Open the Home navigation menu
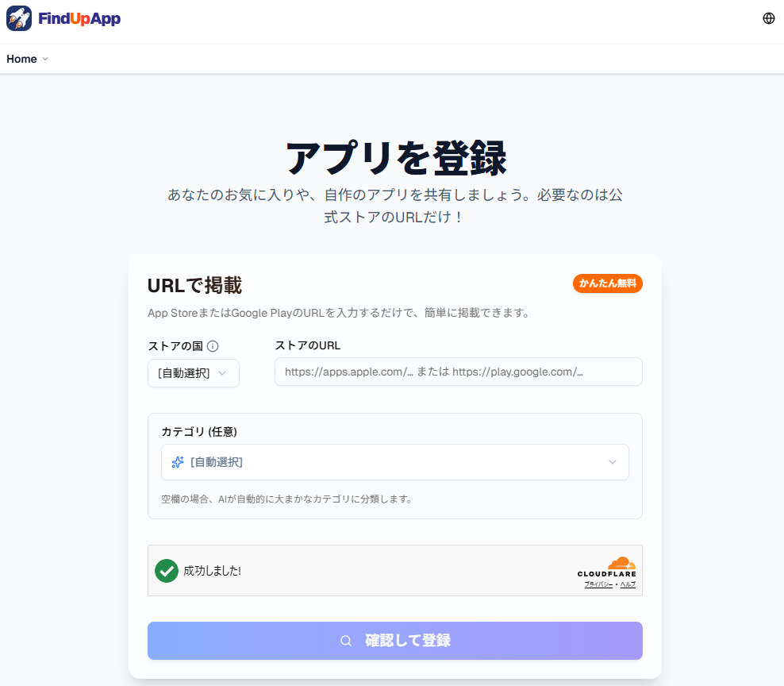This screenshot has height=686, width=784. tap(22, 59)
